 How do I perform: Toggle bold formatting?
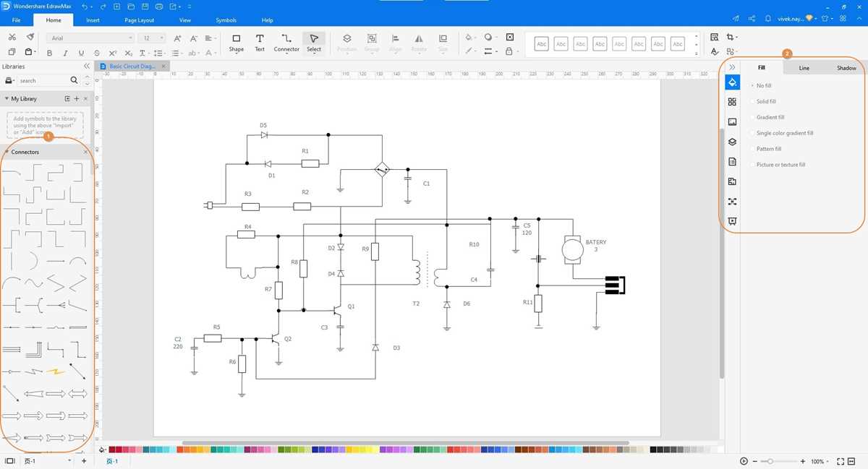coord(49,53)
